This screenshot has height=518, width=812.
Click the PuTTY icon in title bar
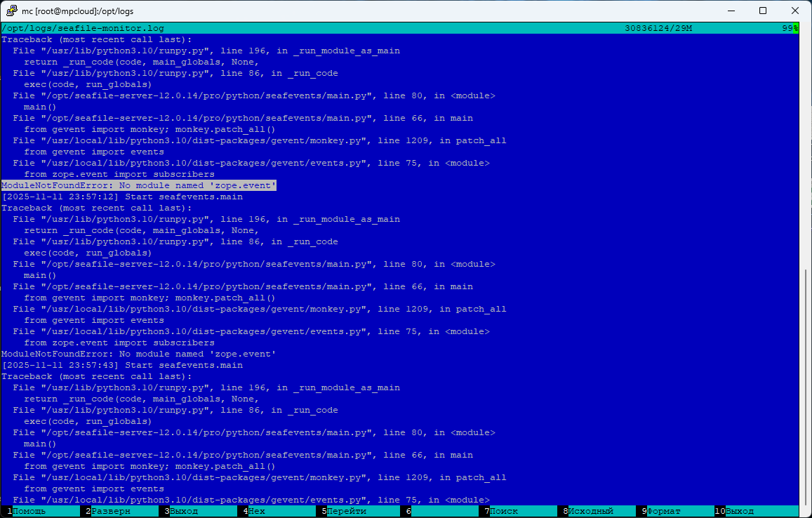(x=12, y=11)
